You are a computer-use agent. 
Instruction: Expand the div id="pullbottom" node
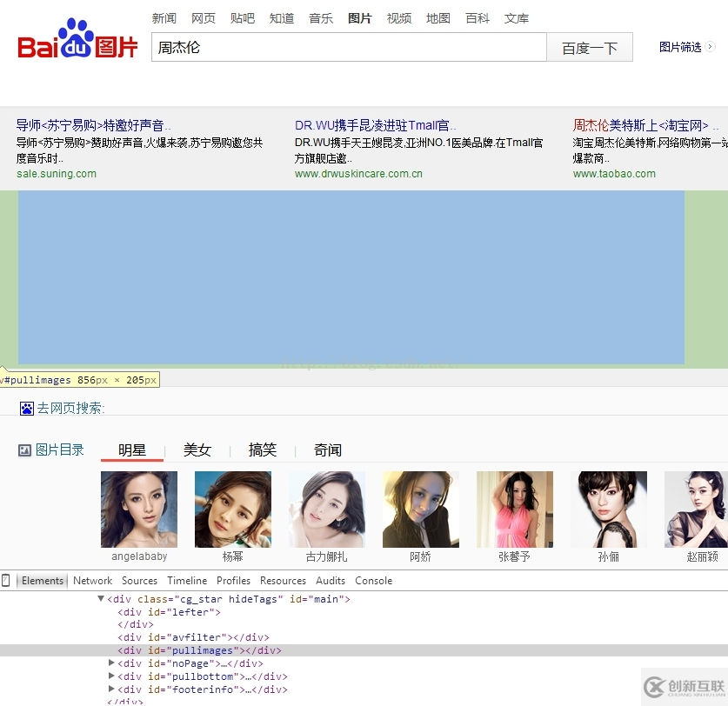(111, 676)
